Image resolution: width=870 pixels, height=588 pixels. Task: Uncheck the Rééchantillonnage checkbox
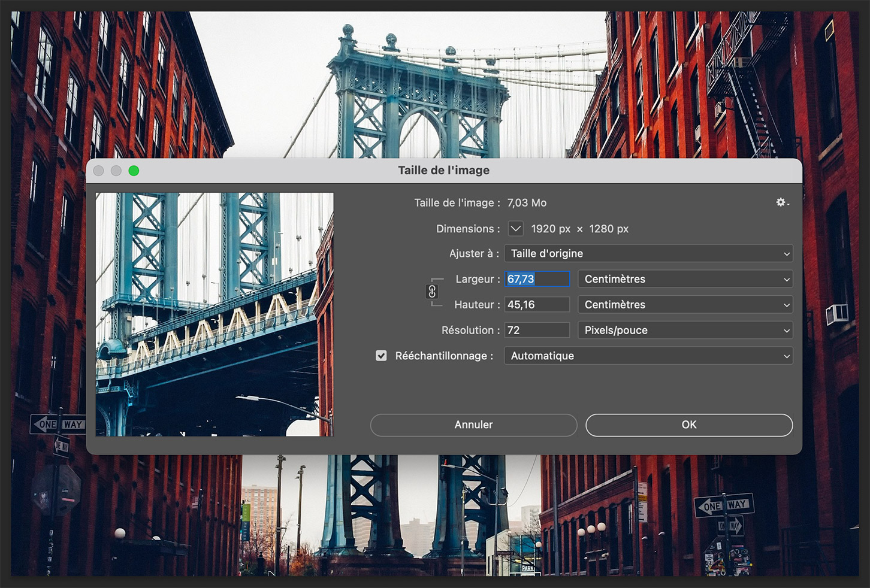pyautogui.click(x=381, y=356)
